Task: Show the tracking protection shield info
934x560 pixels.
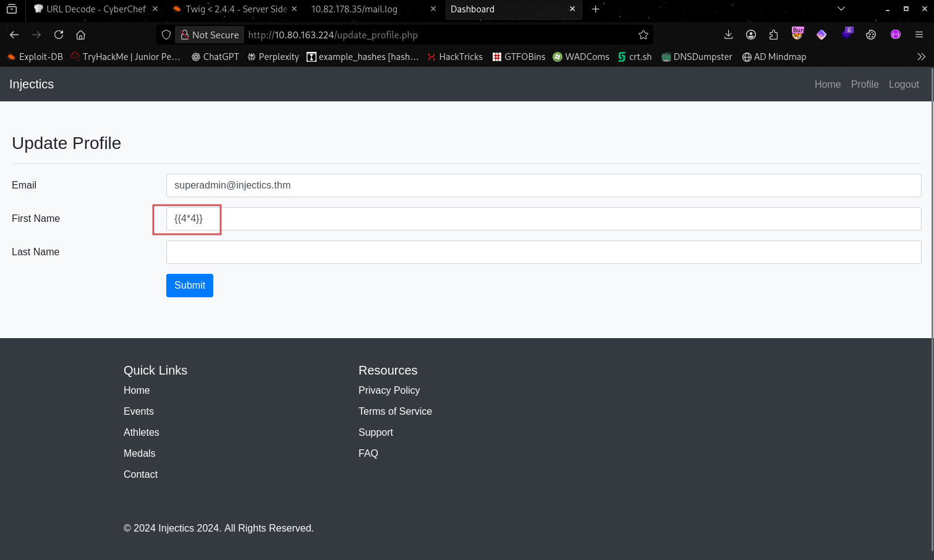Action: pyautogui.click(x=166, y=35)
